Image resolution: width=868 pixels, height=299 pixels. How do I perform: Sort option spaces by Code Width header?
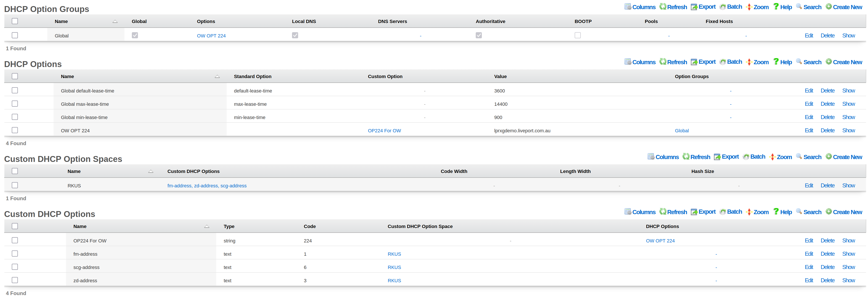(x=454, y=171)
